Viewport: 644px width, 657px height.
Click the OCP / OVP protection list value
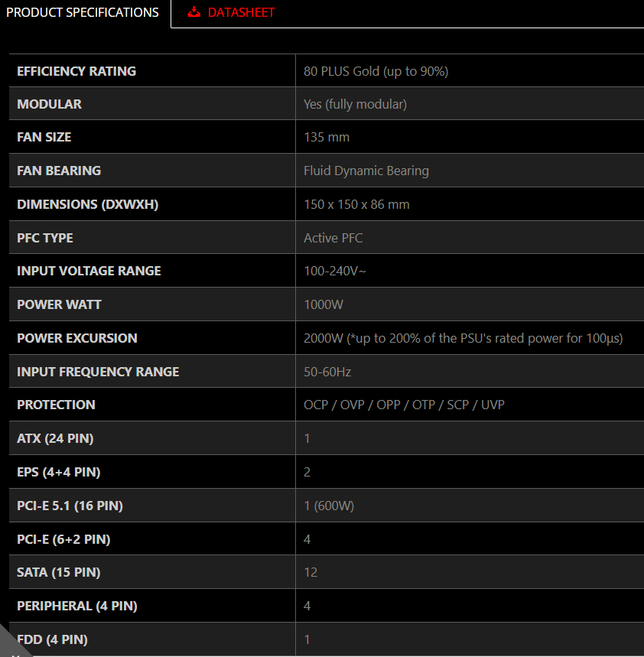(404, 405)
